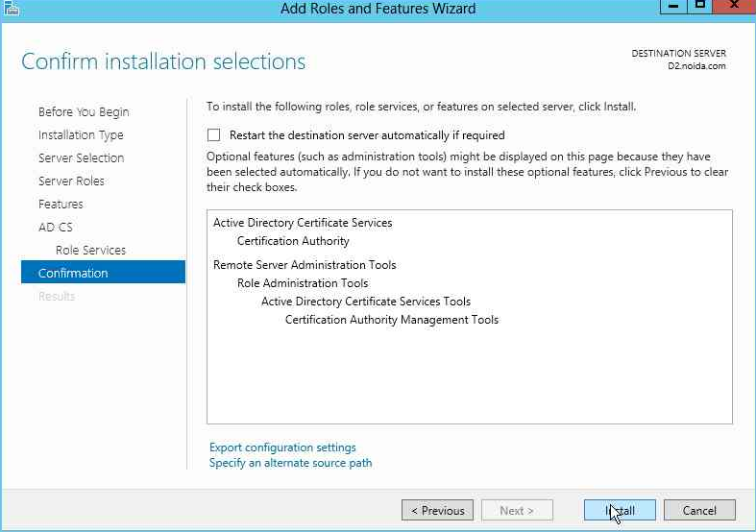Click the Confirm installation selections heading
756x532 pixels.
[x=163, y=61]
